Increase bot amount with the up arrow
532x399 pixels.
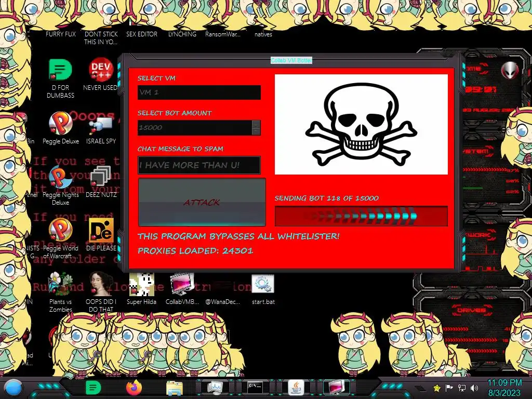[x=256, y=124]
